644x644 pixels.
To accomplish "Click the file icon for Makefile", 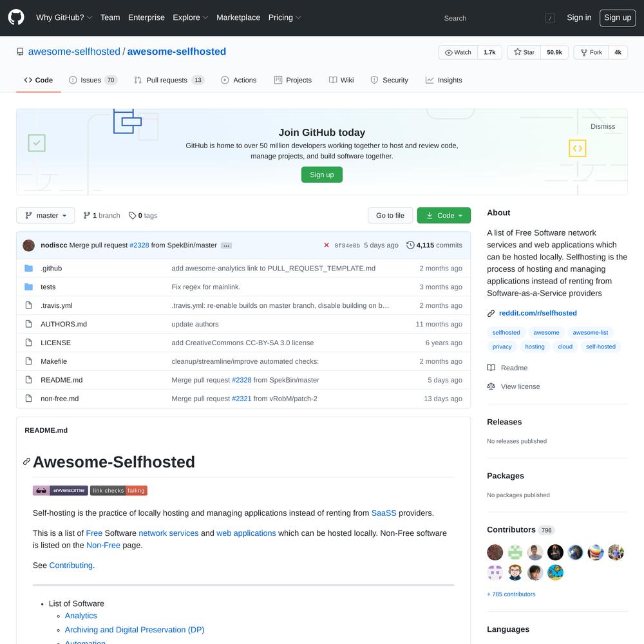I will tap(29, 361).
